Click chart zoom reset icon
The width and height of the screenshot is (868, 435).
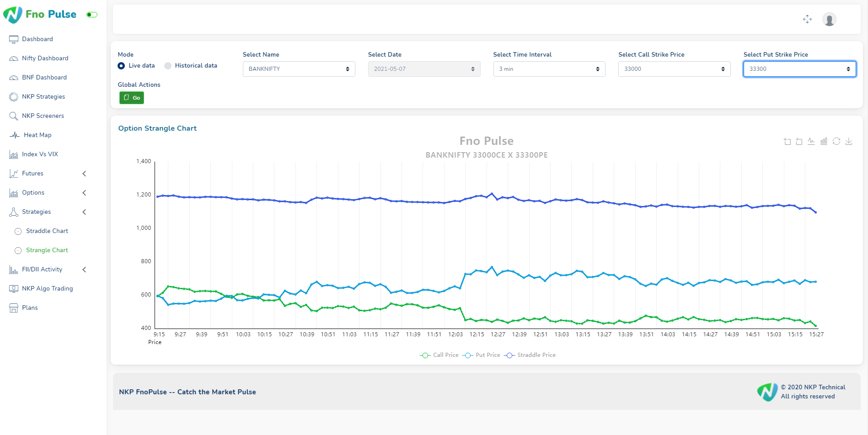click(799, 142)
